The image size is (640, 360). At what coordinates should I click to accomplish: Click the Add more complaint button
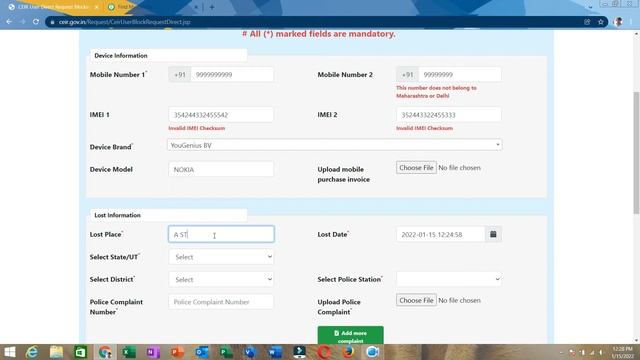pyautogui.click(x=351, y=336)
